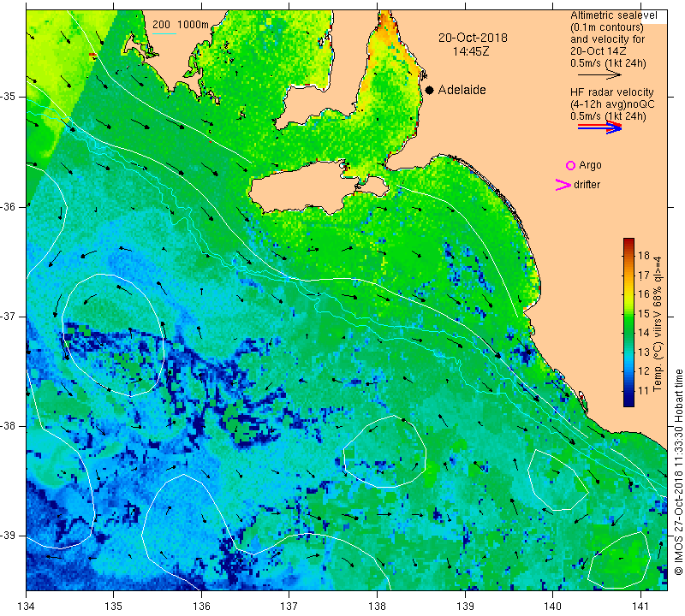
Task: Click the longitude 138 axis label
Action: pos(377,606)
